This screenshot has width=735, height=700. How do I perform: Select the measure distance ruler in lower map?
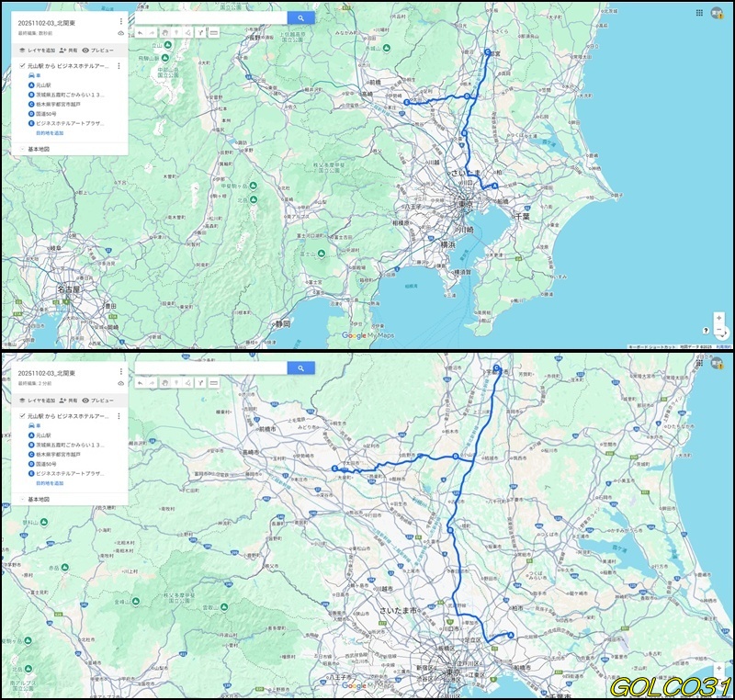click(x=213, y=382)
